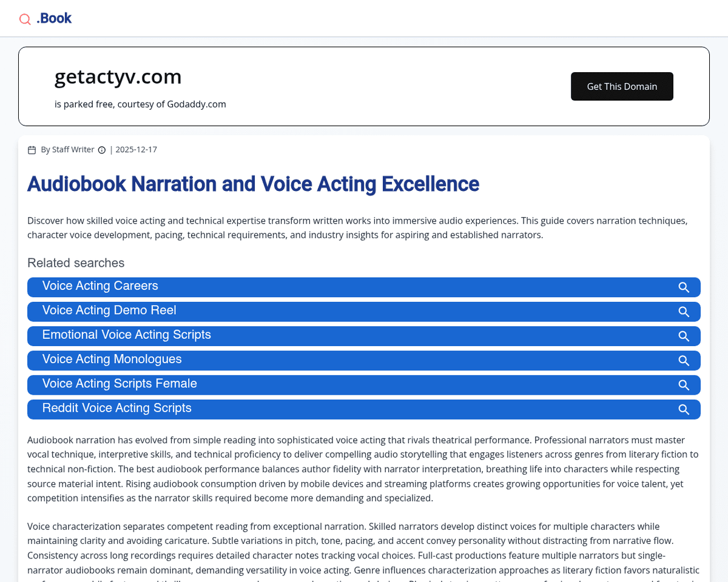Click the .Book logo search icon
The height and width of the screenshot is (582, 728).
coord(25,19)
